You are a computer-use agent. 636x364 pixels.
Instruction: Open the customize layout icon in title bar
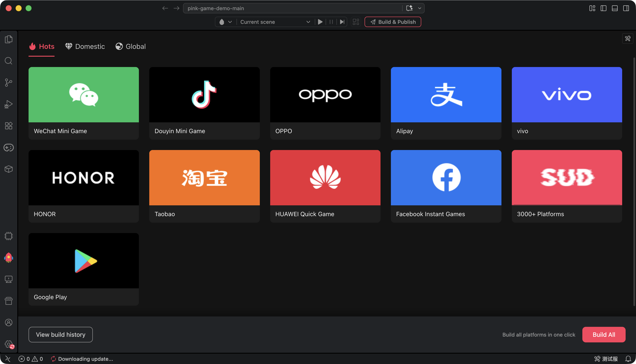tap(592, 8)
